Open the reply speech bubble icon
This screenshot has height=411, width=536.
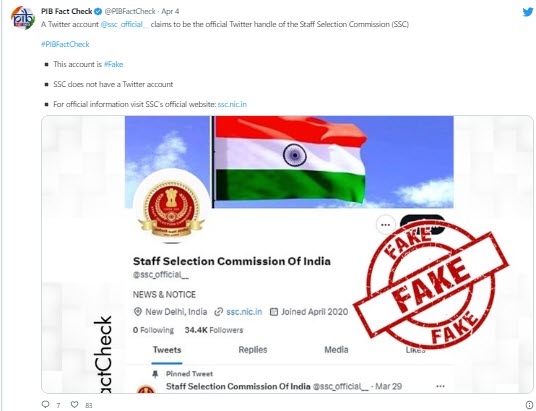[x=45, y=405]
